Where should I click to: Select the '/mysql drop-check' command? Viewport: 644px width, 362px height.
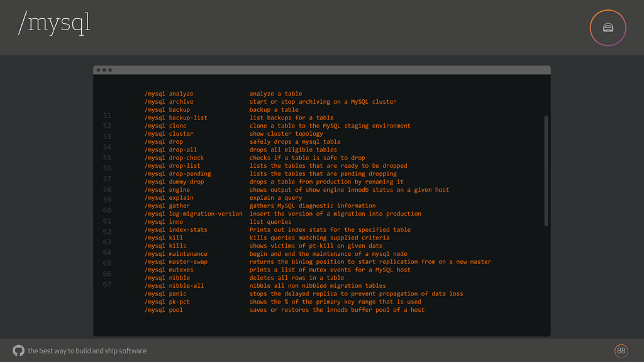[174, 158]
